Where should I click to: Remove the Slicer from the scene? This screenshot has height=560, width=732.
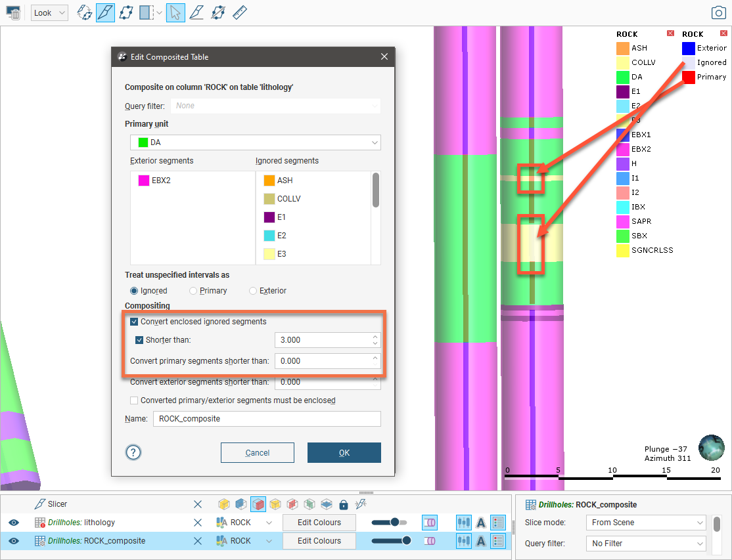click(197, 504)
